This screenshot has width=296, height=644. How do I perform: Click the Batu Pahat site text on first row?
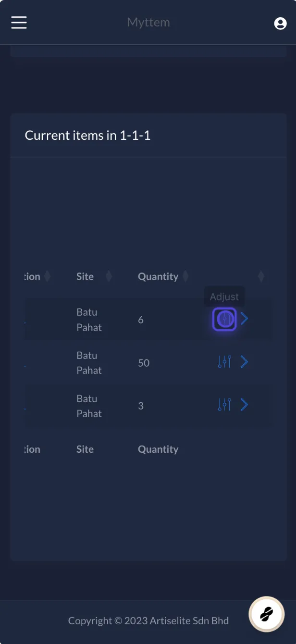tap(89, 320)
